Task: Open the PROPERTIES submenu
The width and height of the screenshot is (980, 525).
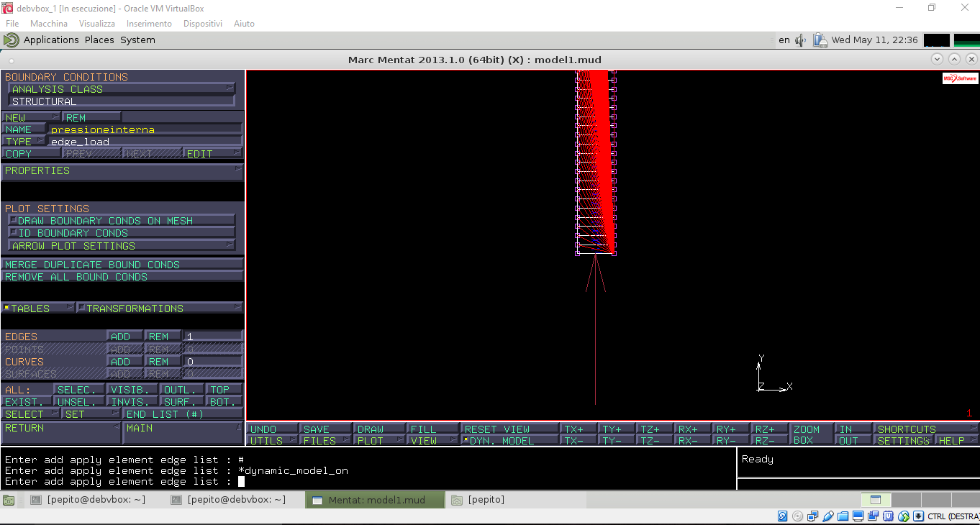Action: click(x=122, y=171)
